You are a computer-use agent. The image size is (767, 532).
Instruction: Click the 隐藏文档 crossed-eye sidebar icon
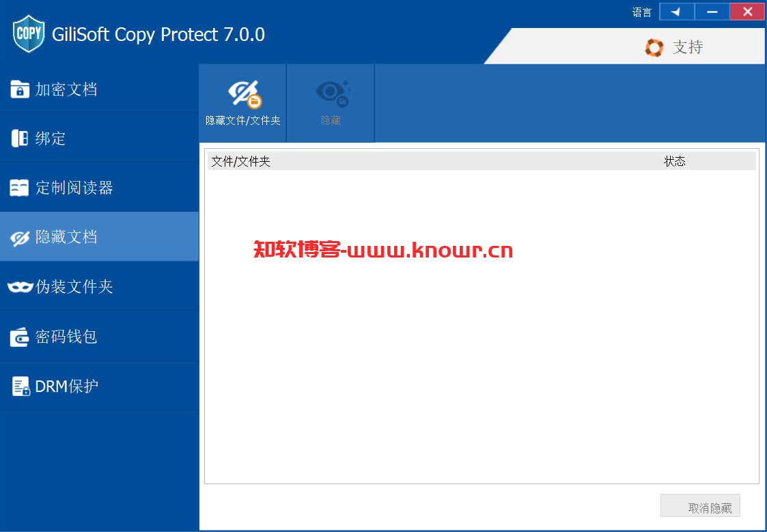click(x=20, y=238)
